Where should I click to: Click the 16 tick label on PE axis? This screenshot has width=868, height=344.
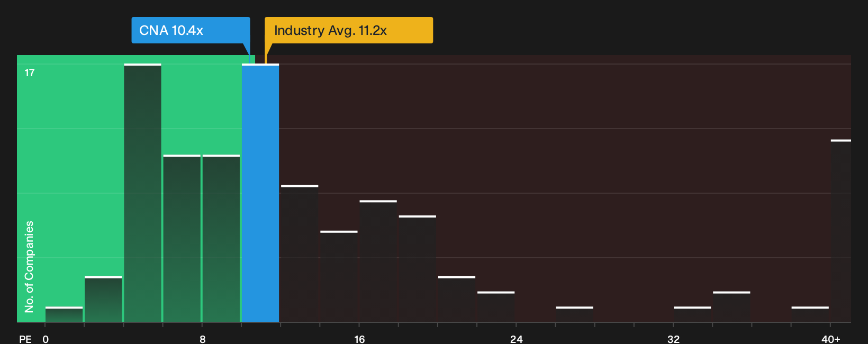(x=359, y=339)
